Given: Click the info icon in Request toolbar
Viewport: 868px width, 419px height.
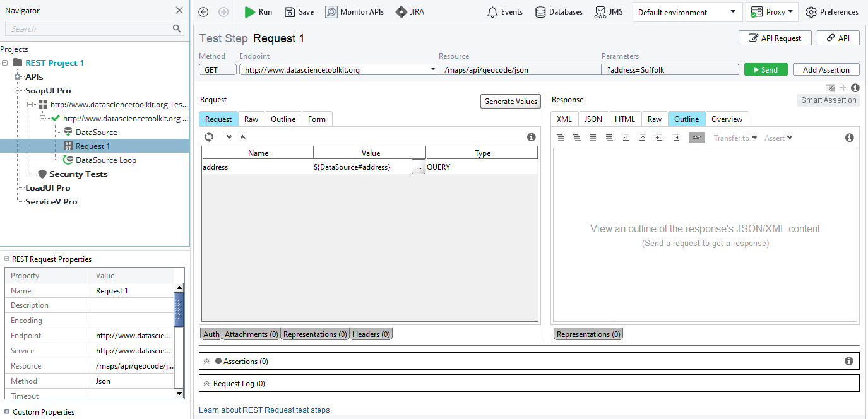Looking at the screenshot, I should pyautogui.click(x=532, y=137).
